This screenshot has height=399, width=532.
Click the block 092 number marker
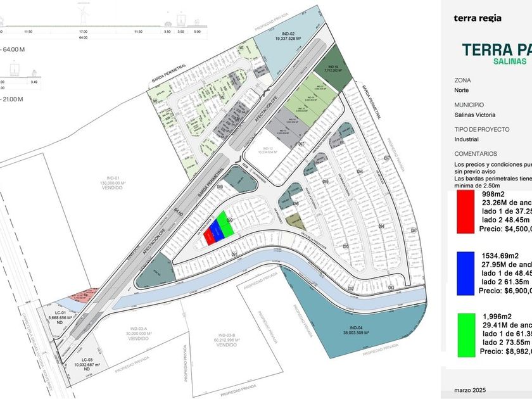tap(351, 289)
